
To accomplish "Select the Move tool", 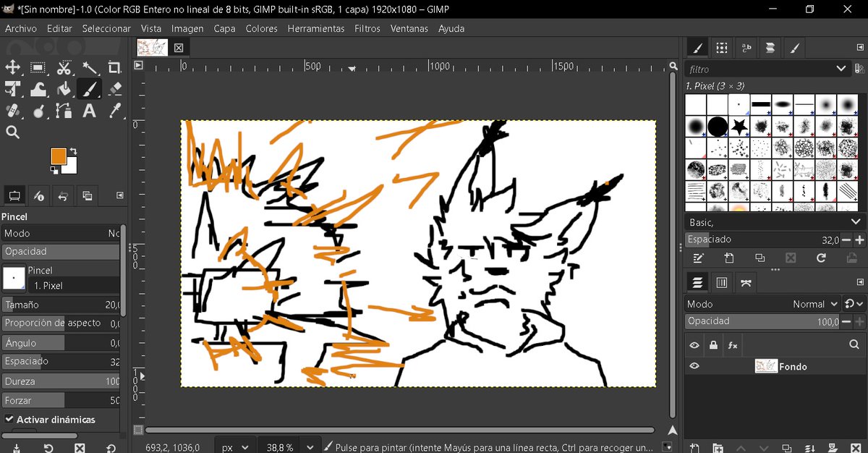I will click(x=13, y=67).
